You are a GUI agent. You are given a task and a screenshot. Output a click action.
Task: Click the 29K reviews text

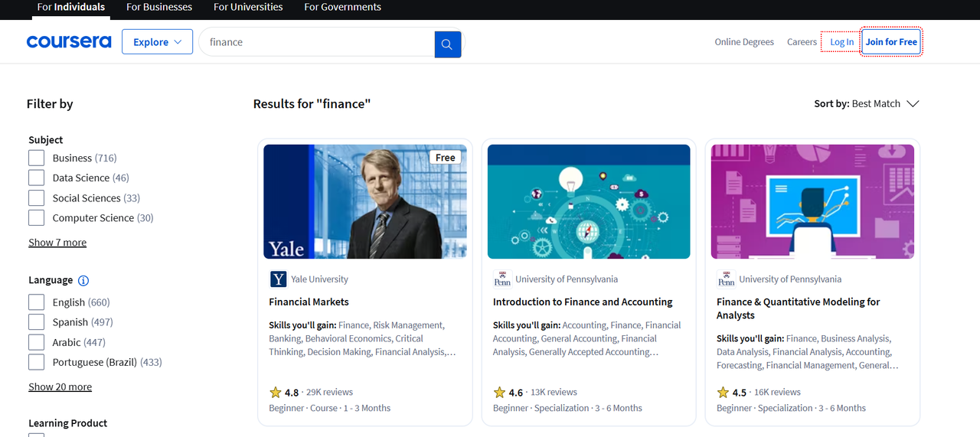[x=329, y=393]
